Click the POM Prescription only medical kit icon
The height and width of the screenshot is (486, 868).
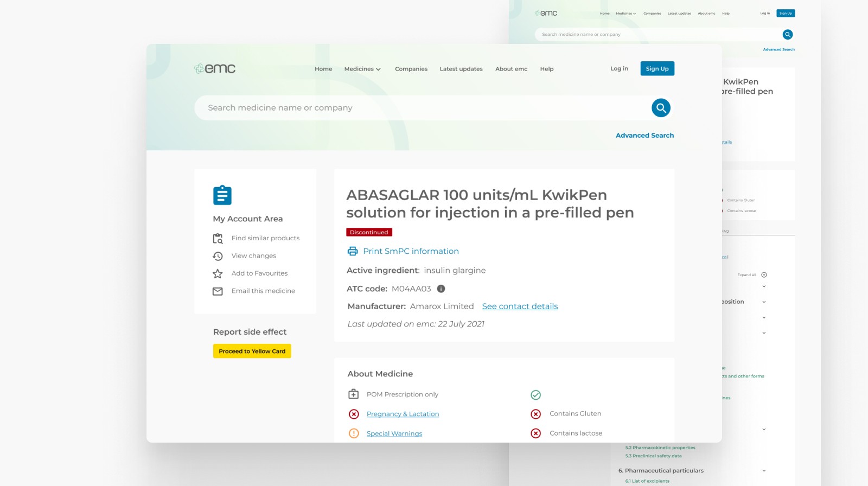(353, 394)
